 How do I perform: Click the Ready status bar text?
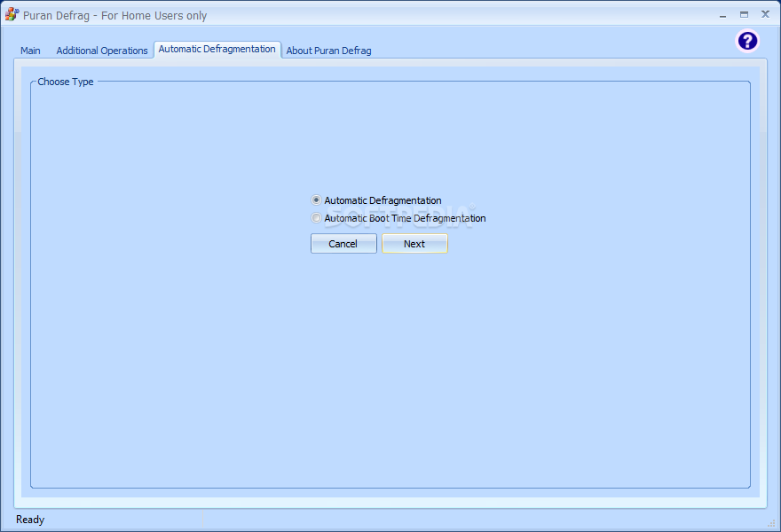click(30, 520)
